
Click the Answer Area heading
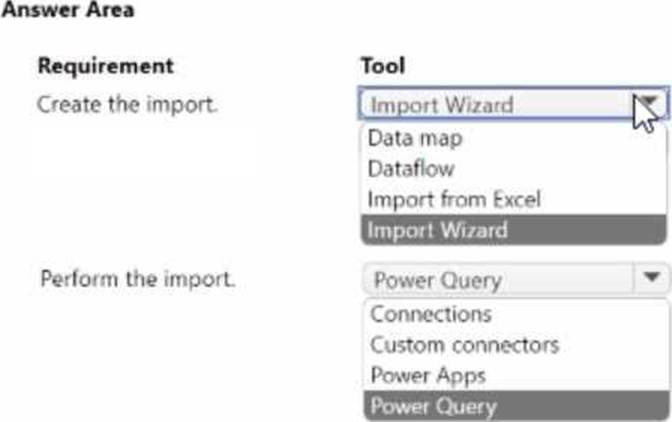[69, 11]
